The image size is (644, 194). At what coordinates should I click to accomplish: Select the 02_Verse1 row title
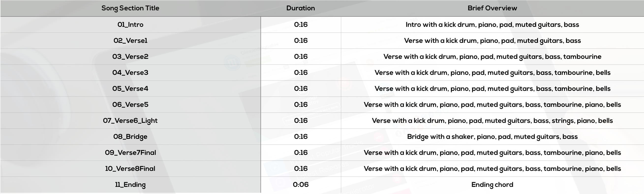(x=130, y=41)
